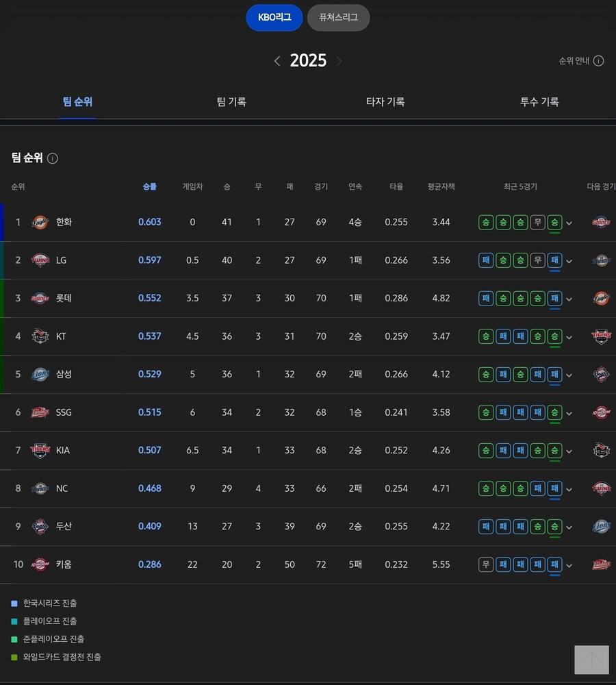Click the 5패 streak in 키움 row

coord(355,564)
